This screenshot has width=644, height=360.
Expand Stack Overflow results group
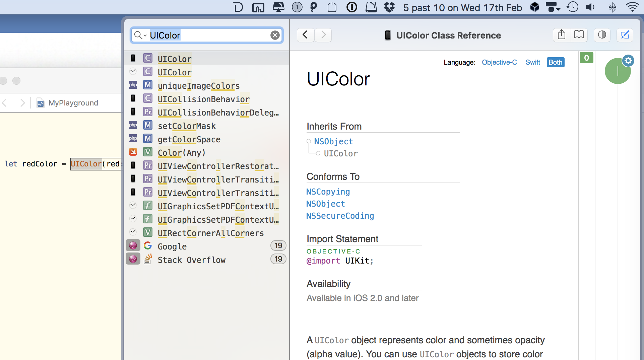tap(191, 260)
